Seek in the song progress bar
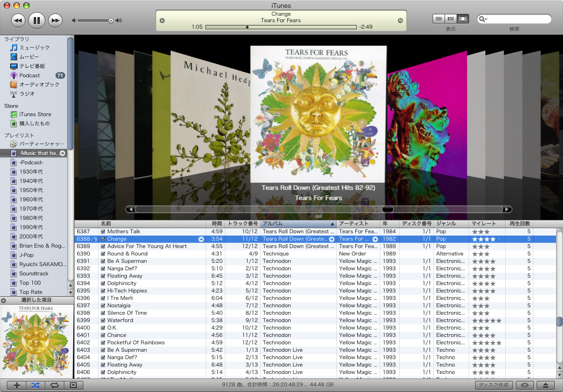The image size is (563, 392). [281, 27]
